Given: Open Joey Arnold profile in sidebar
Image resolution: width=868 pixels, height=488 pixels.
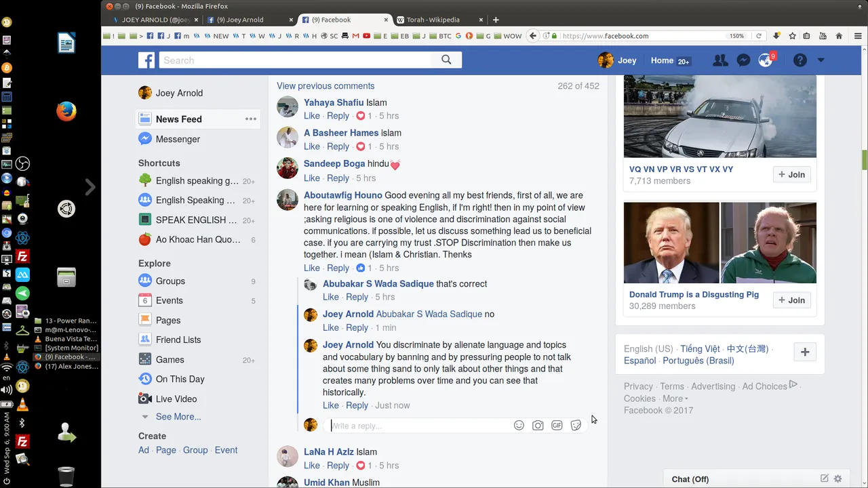Looking at the screenshot, I should 179,93.
